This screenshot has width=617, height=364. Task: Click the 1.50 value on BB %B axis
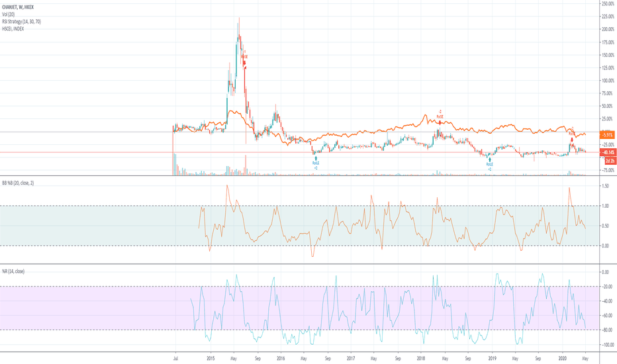pyautogui.click(x=605, y=186)
